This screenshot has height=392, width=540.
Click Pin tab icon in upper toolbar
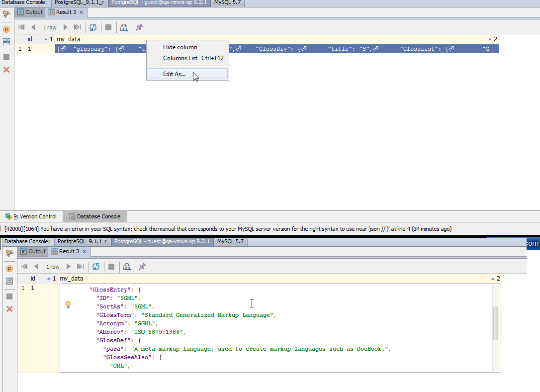click(x=139, y=27)
